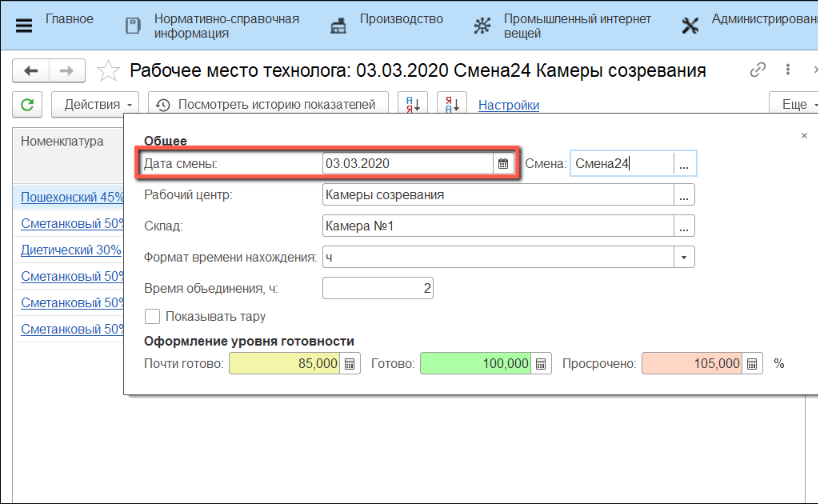The image size is (818, 504).
Task: Click the green refresh icon button
Action: 27,104
